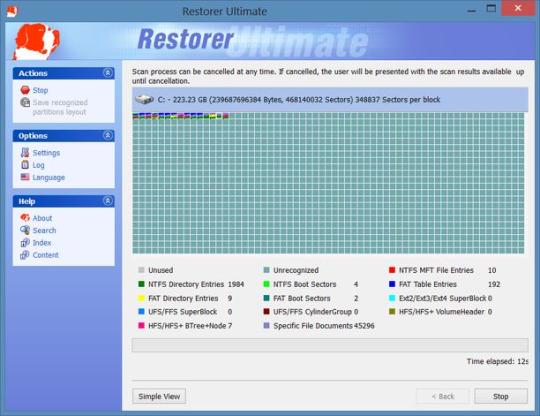Viewport: 540px width, 416px height.
Task: Click the NTFS MFT File Entries value 10
Action: [x=492, y=270]
